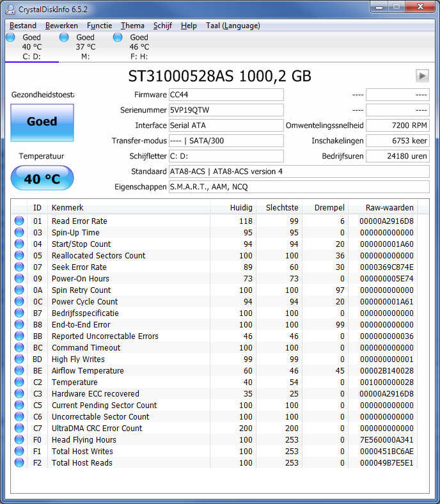Open the Thema menu

[x=132, y=26]
